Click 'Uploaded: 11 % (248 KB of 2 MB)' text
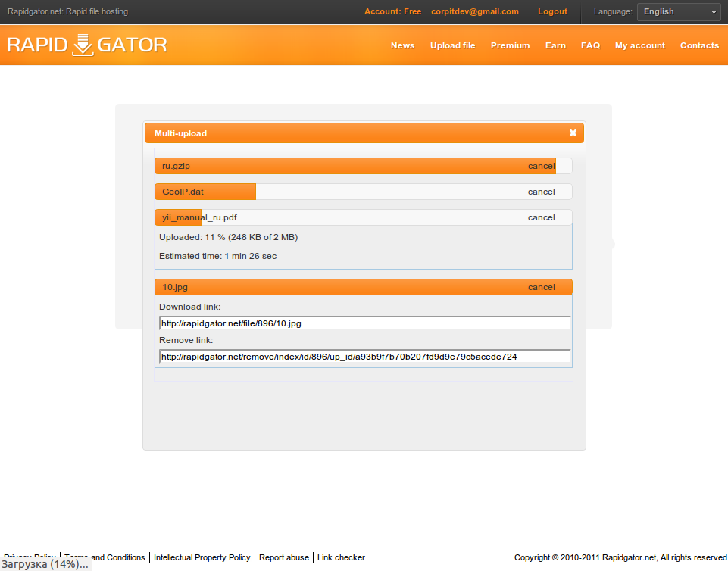The image size is (728, 571). [229, 237]
